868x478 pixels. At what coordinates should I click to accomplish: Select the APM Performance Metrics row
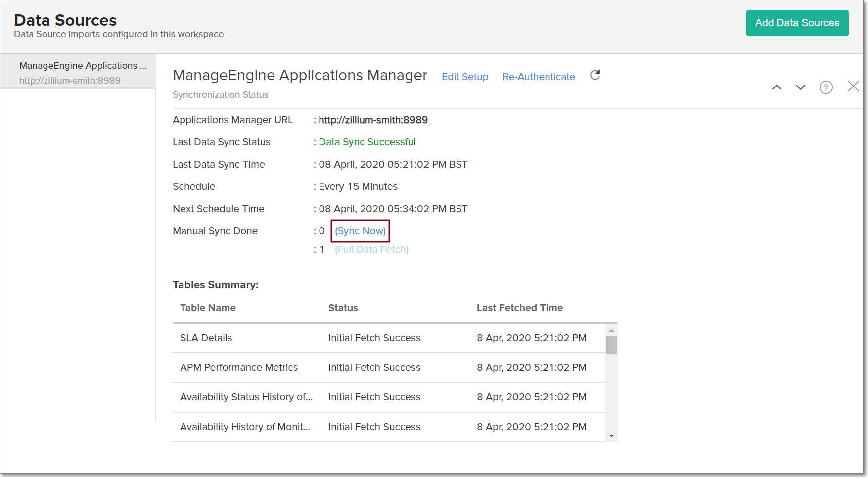tap(238, 368)
